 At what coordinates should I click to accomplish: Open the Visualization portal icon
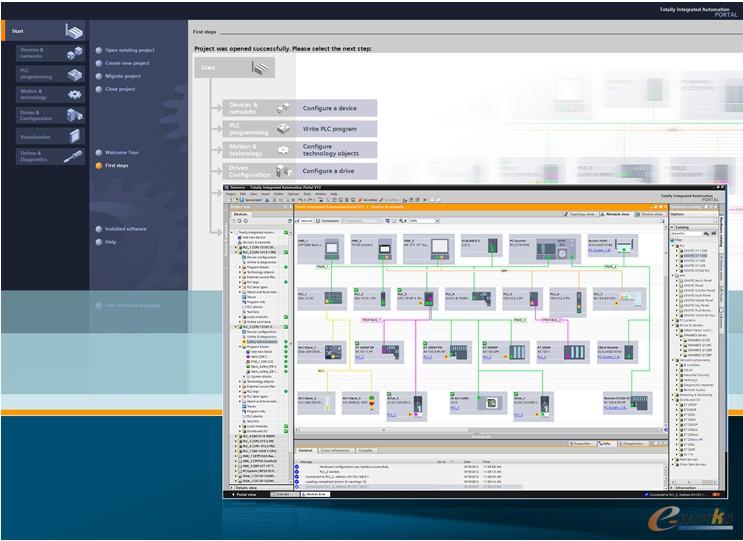[x=74, y=135]
